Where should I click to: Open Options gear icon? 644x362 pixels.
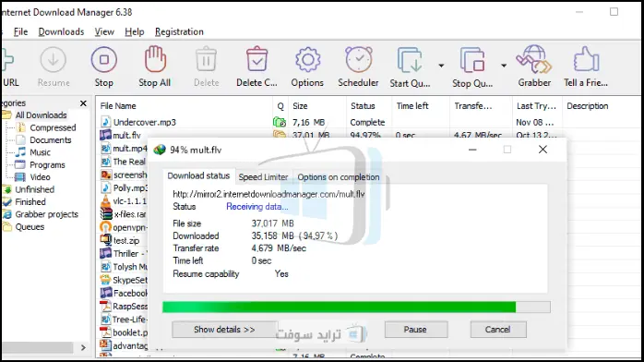307,60
